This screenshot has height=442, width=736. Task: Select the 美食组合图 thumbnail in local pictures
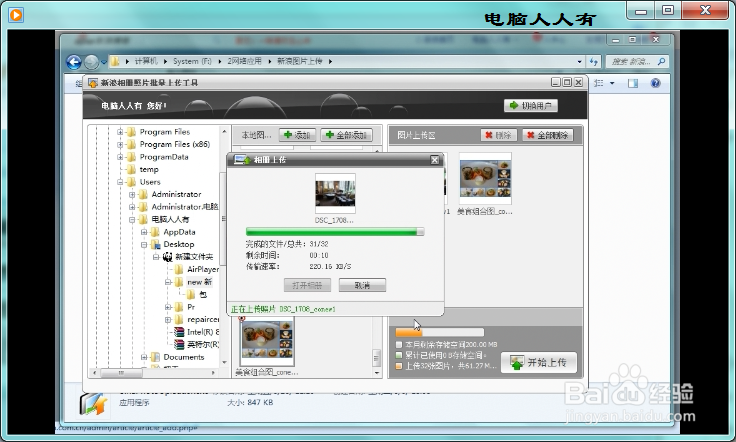point(267,342)
